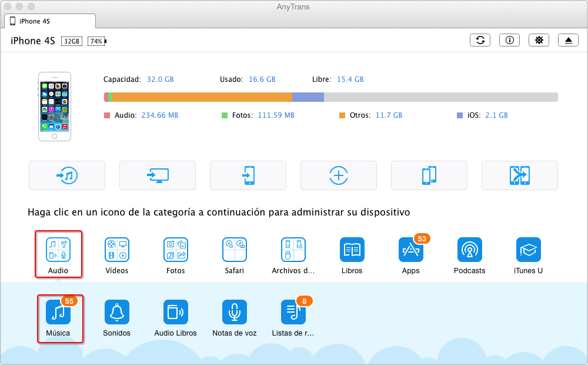This screenshot has width=588, height=365.
Task: Click the orange Otros legend swatch
Action: coord(342,115)
